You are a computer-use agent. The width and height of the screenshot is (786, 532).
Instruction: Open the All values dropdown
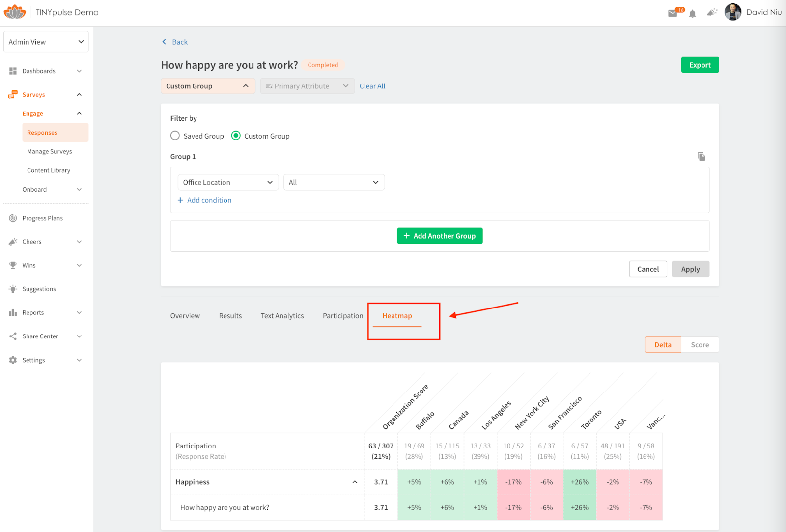334,182
